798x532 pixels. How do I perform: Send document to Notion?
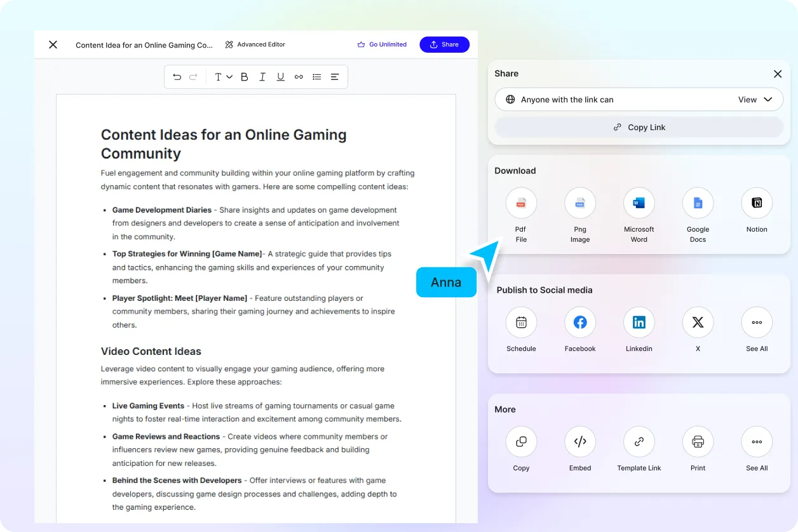click(x=756, y=203)
